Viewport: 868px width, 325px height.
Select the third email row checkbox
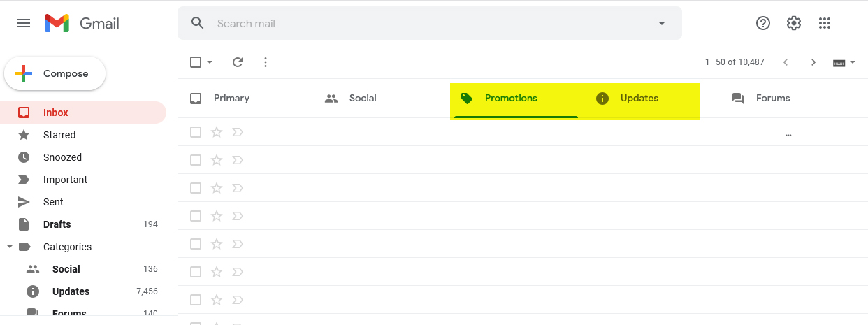tap(196, 188)
